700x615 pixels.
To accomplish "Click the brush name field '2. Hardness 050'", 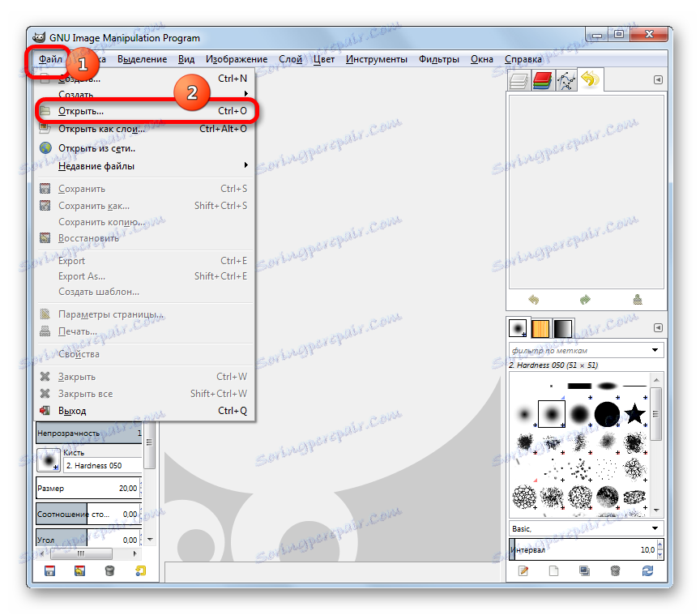I will pos(103,465).
